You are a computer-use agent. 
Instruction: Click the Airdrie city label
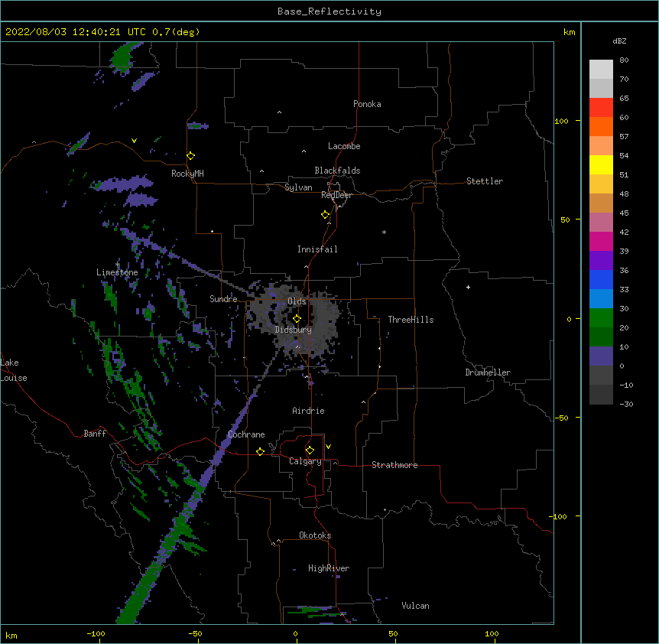309,411
